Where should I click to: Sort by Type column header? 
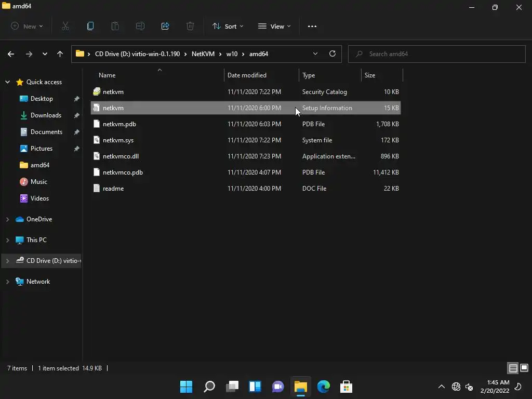[x=330, y=75]
